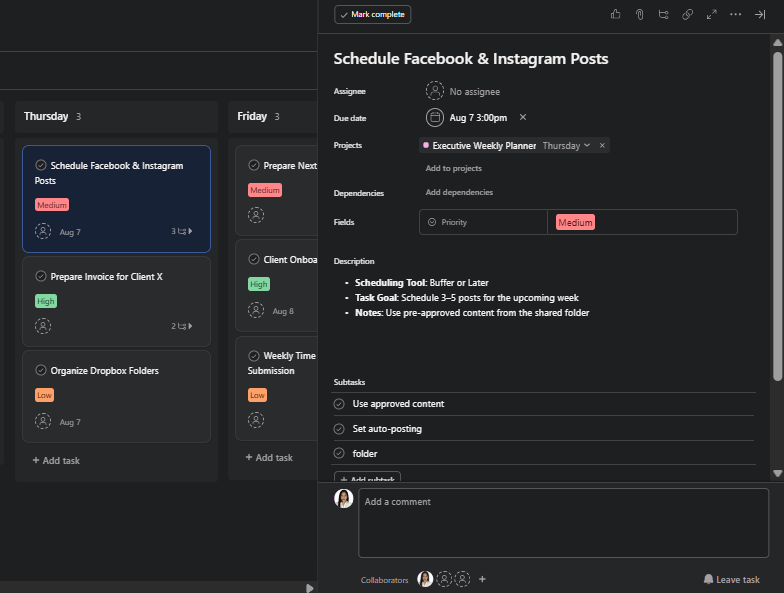Click the 'Add dependencies' link

click(x=459, y=192)
